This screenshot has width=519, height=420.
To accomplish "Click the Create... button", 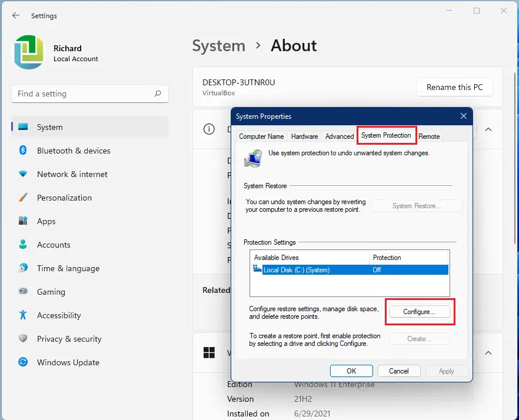I will point(420,339).
